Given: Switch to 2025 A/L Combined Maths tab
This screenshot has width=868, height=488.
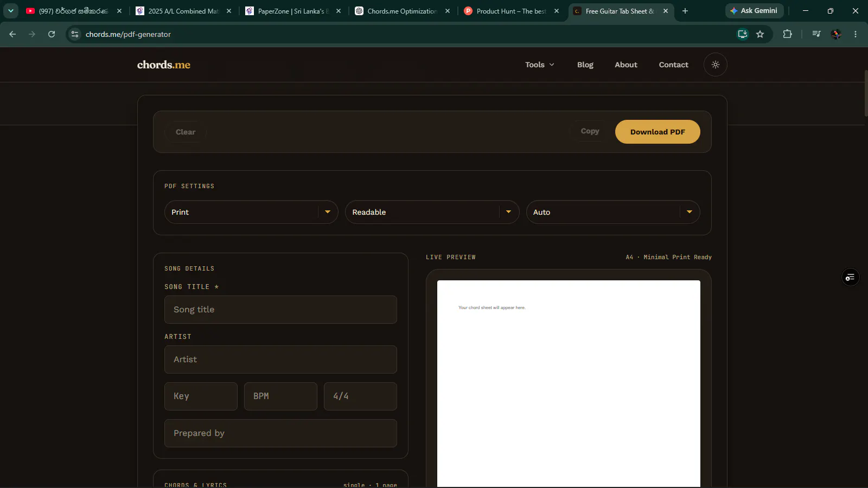Looking at the screenshot, I should coord(184,11).
